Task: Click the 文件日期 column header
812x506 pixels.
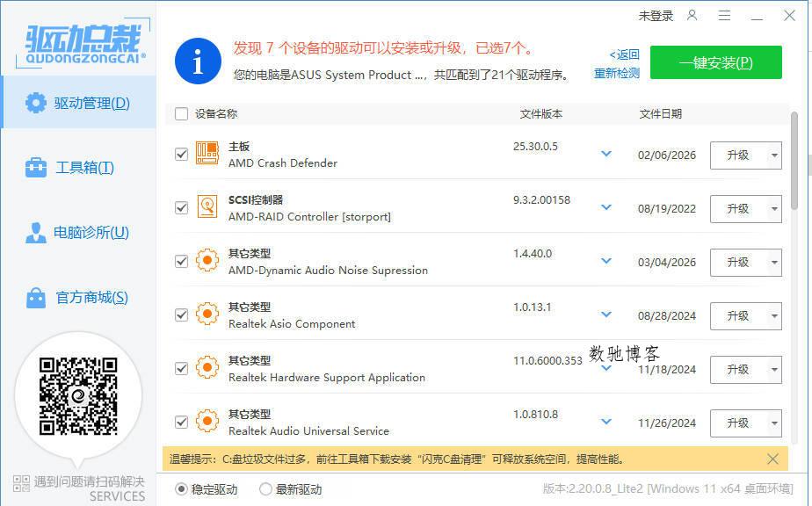Action: coord(660,114)
